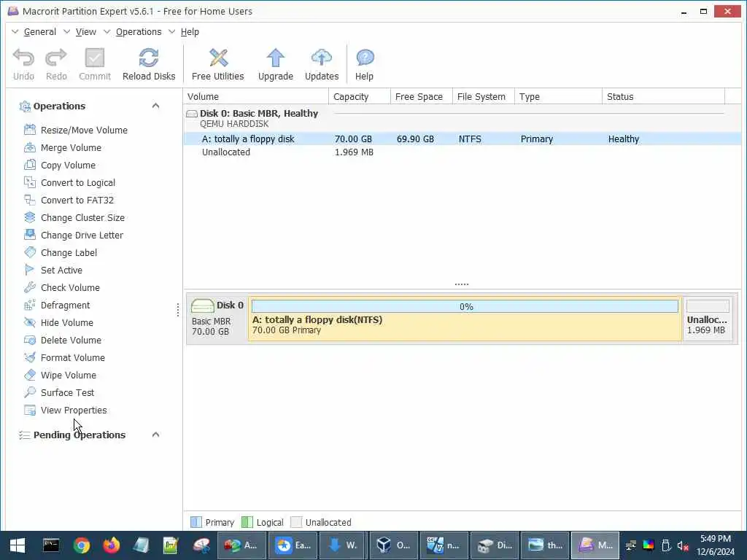Screen dimensions: 747x560
Task: Click the arrow before View menu
Action: point(66,32)
